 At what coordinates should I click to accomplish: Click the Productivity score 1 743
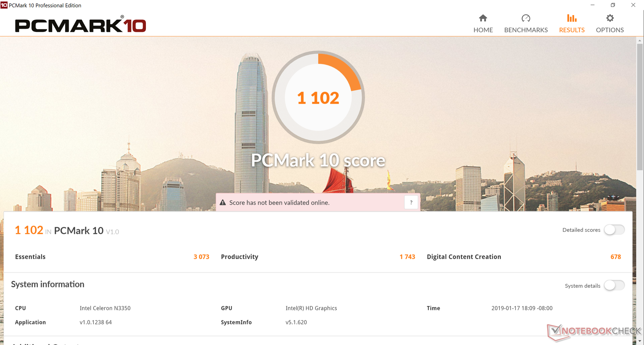pos(407,257)
